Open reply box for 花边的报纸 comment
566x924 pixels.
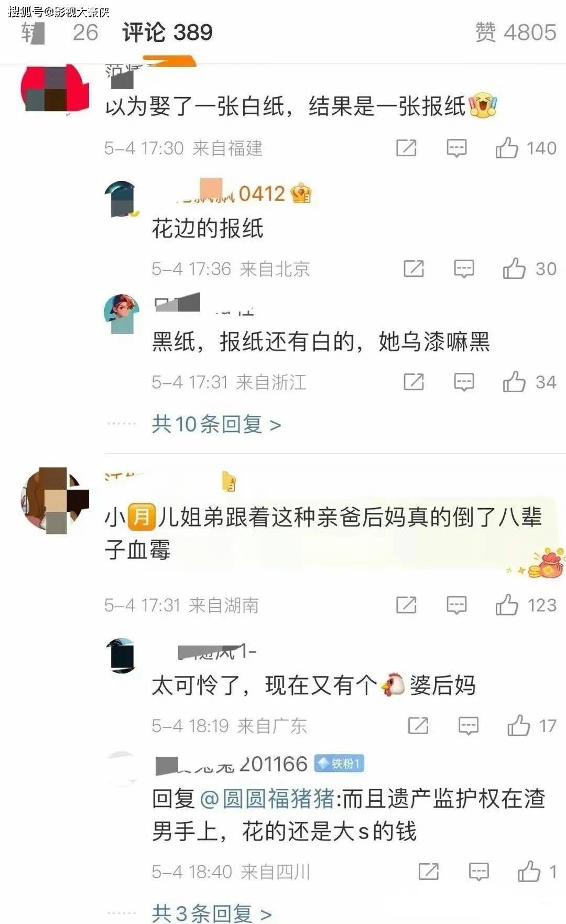click(464, 269)
